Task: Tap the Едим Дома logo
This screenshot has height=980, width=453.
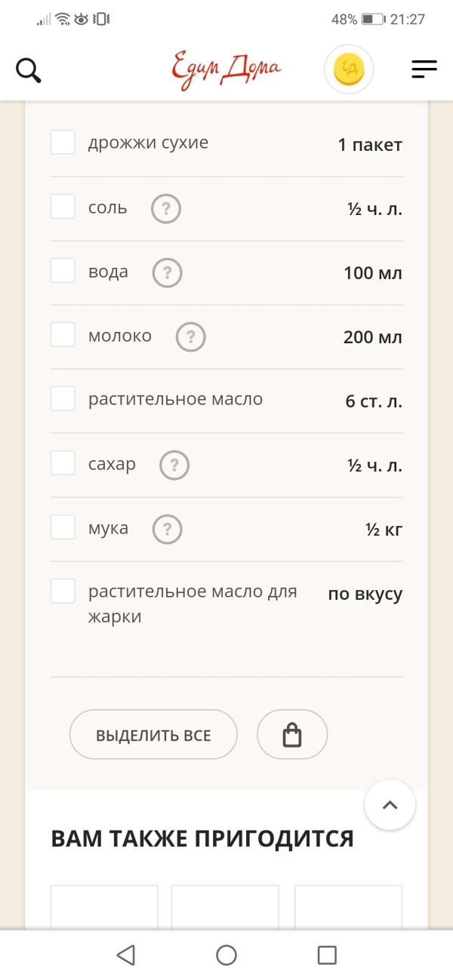Action: click(226, 70)
